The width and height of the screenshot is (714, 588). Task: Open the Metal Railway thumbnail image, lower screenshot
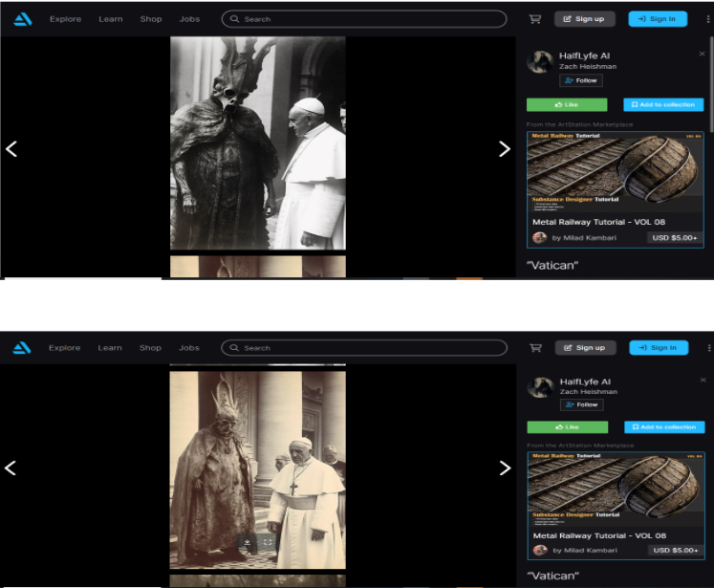[617, 490]
